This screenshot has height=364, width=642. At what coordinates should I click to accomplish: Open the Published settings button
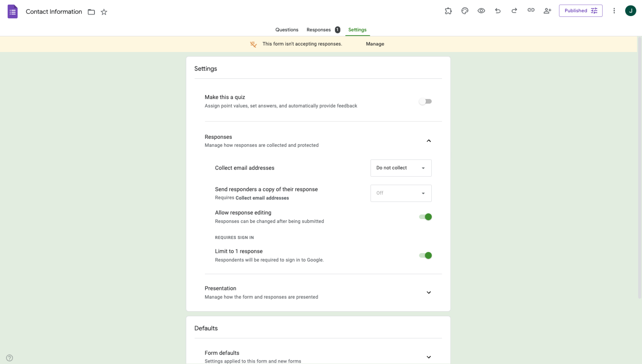[x=581, y=11]
